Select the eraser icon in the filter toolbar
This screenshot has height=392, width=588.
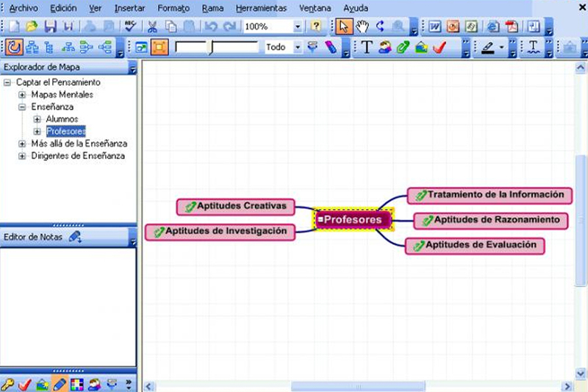(331, 47)
